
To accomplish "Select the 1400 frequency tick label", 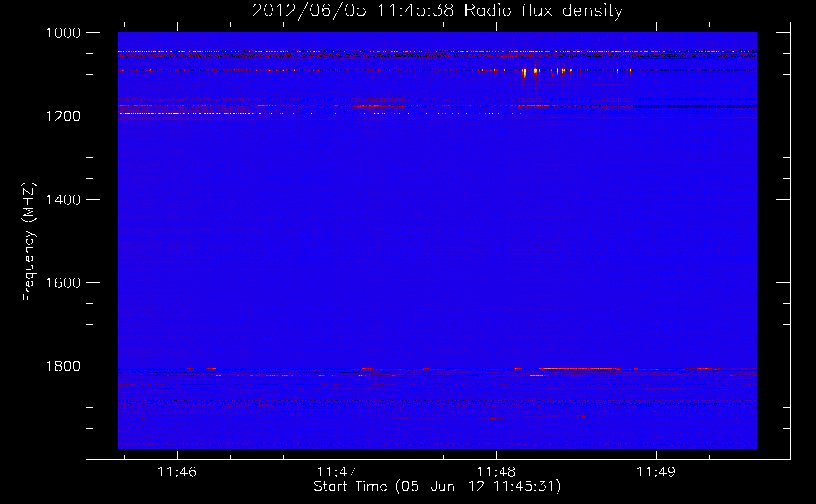I will click(63, 200).
